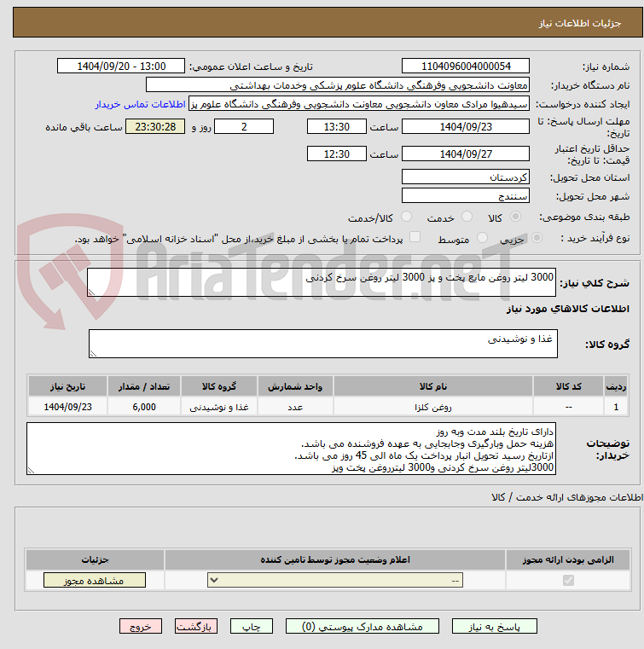Click the تاریخ نیاز column header

[x=68, y=386]
